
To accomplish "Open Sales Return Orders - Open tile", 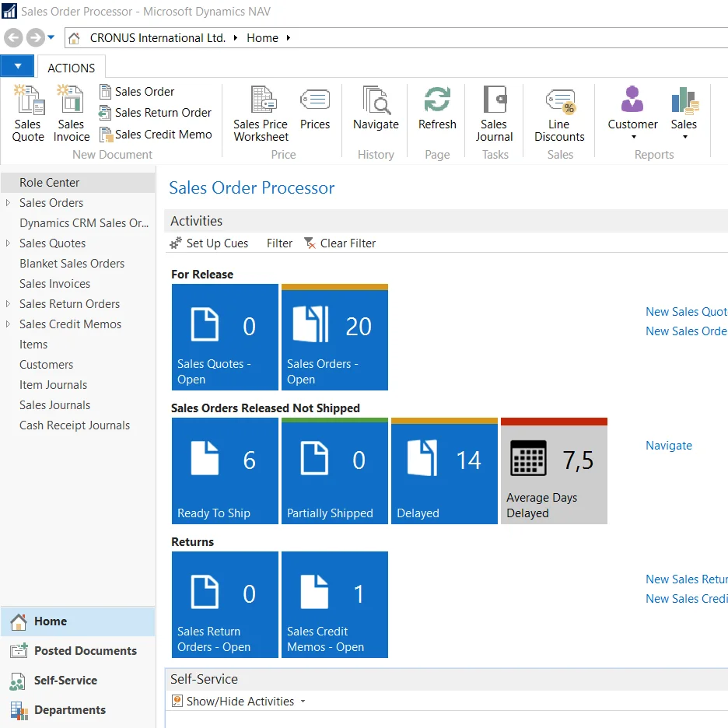I will click(x=226, y=604).
